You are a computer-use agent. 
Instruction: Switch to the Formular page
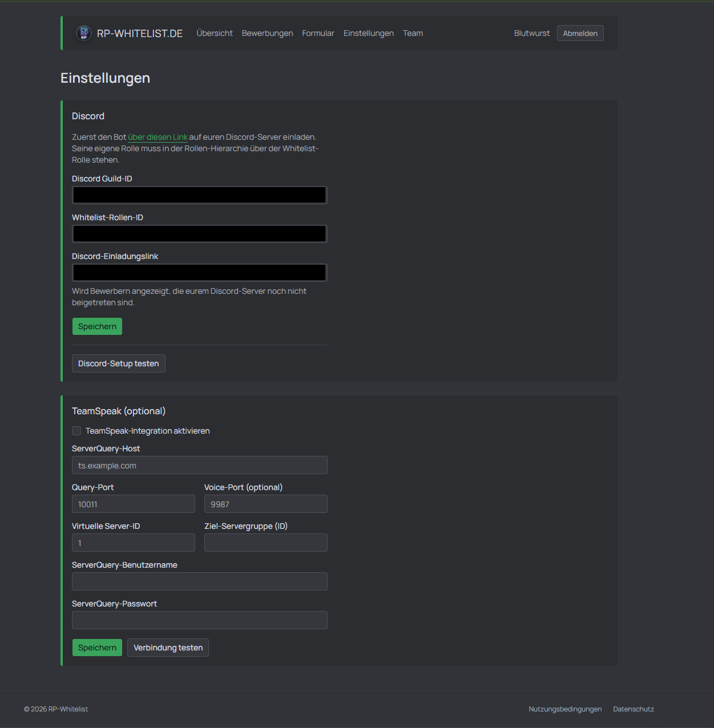[x=318, y=33]
